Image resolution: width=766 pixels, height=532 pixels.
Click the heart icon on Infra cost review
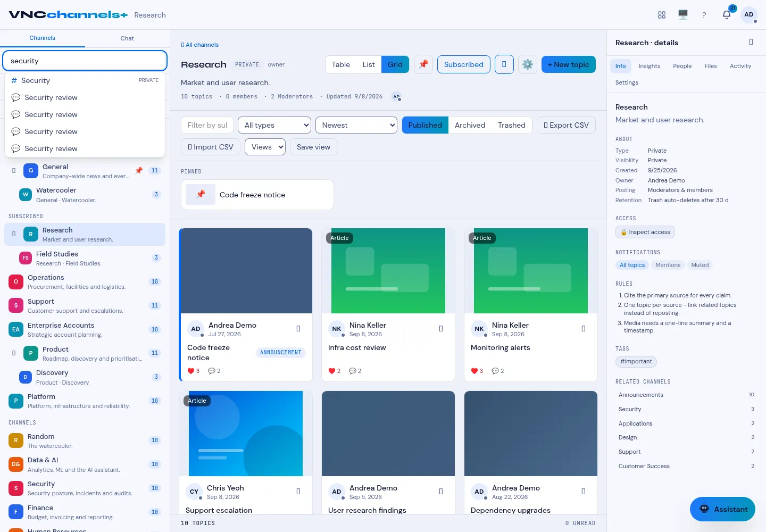331,371
